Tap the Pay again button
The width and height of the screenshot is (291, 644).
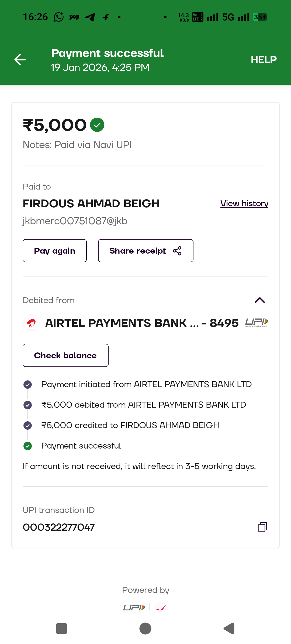click(55, 251)
